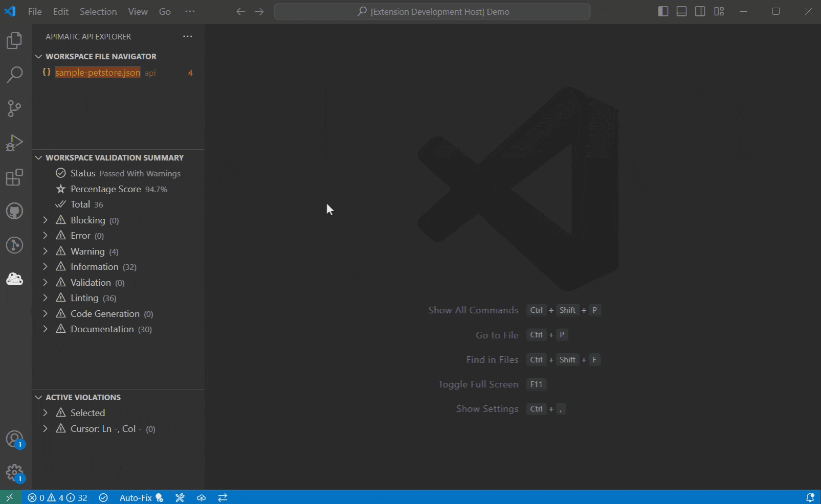Expand the Error (0) category
This screenshot has width=821, height=504.
[x=46, y=236]
